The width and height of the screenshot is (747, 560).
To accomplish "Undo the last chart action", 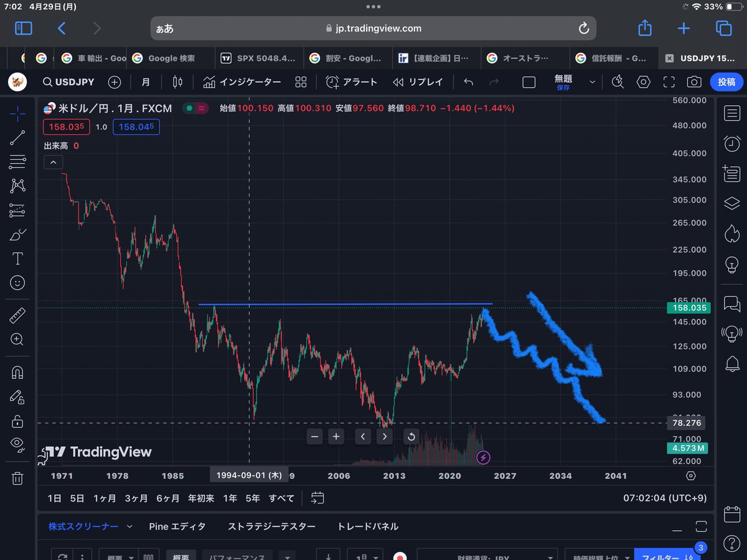I will click(x=469, y=82).
